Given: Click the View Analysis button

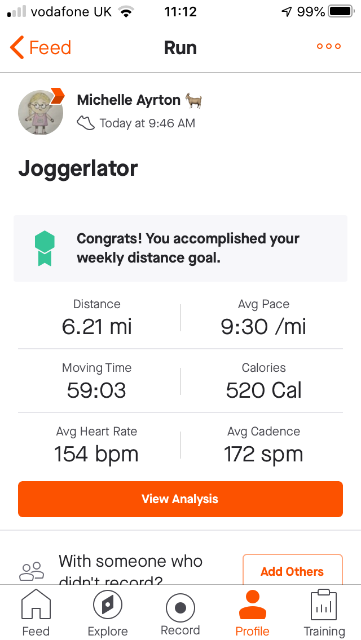Looking at the screenshot, I should pyautogui.click(x=180, y=499).
